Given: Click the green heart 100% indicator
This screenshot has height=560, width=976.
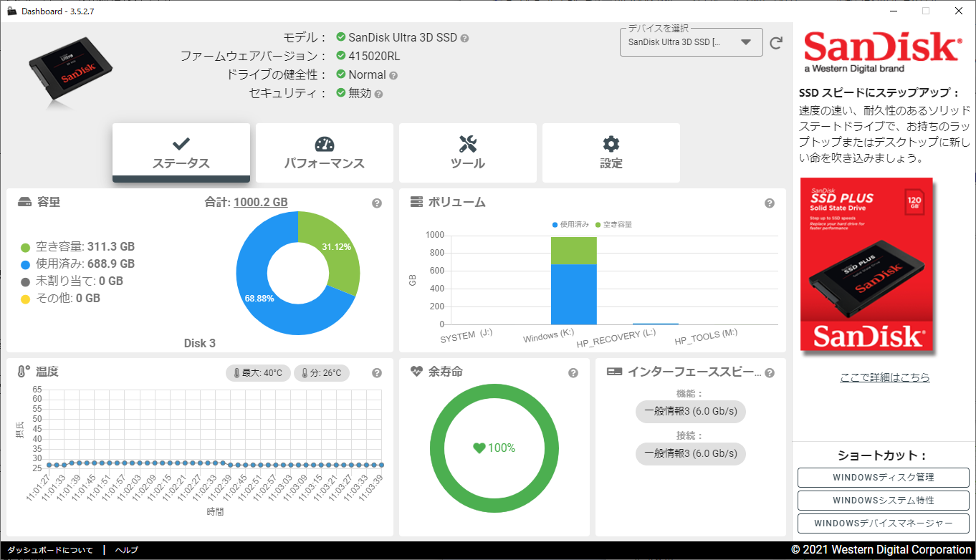Looking at the screenshot, I should coord(494,448).
